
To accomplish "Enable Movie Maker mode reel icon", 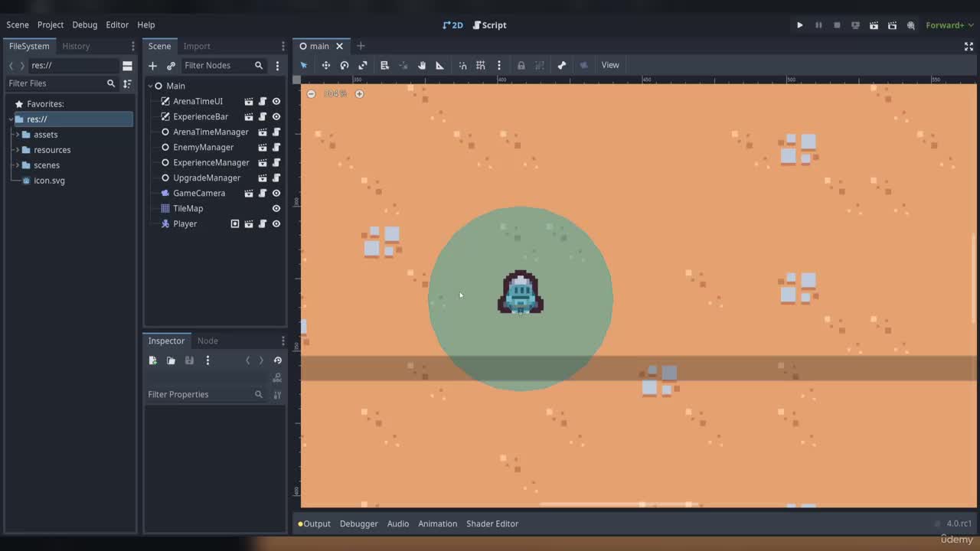I will 910,25.
